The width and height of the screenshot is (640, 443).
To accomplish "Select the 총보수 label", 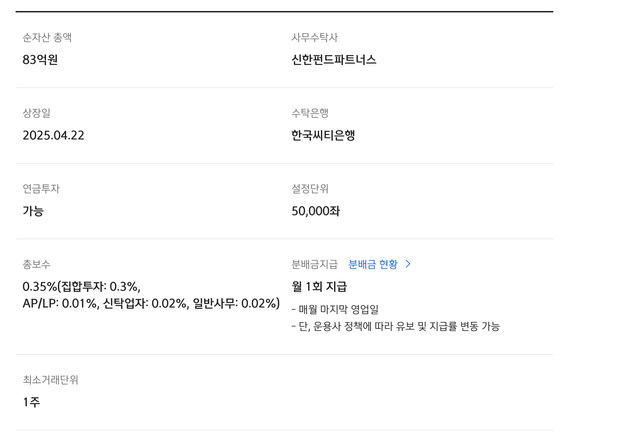I will point(36,264).
